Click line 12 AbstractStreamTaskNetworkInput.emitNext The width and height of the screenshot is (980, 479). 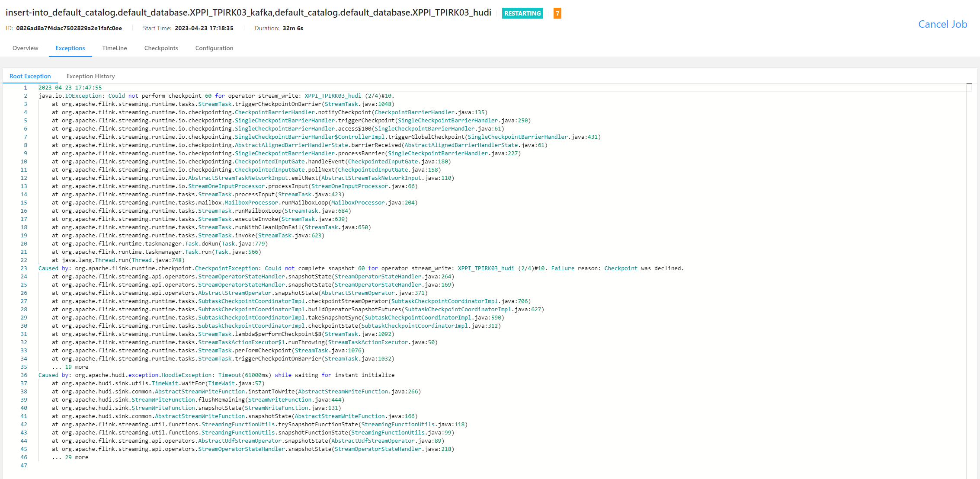click(x=253, y=178)
